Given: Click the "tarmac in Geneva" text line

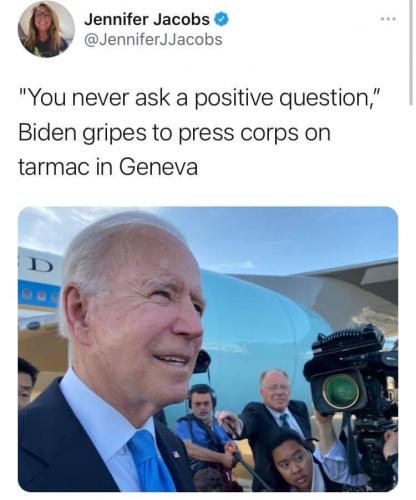Looking at the screenshot, I should tap(108, 167).
